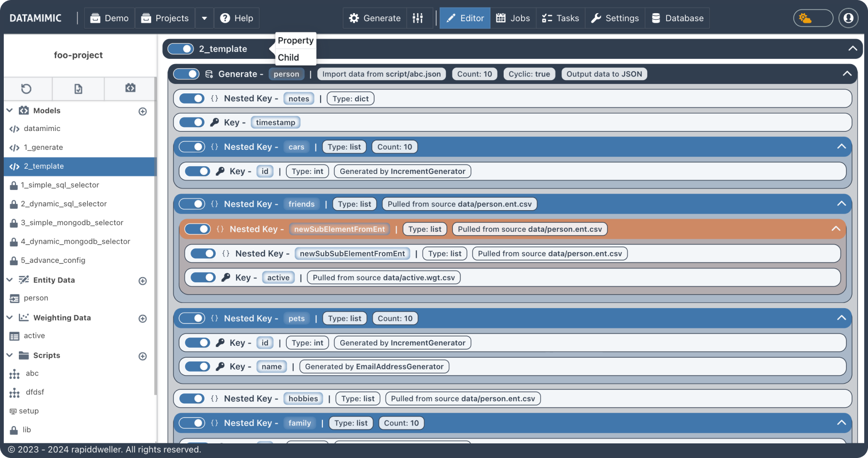868x458 pixels.
Task: Collapse the cars Nested Key section
Action: pos(841,147)
